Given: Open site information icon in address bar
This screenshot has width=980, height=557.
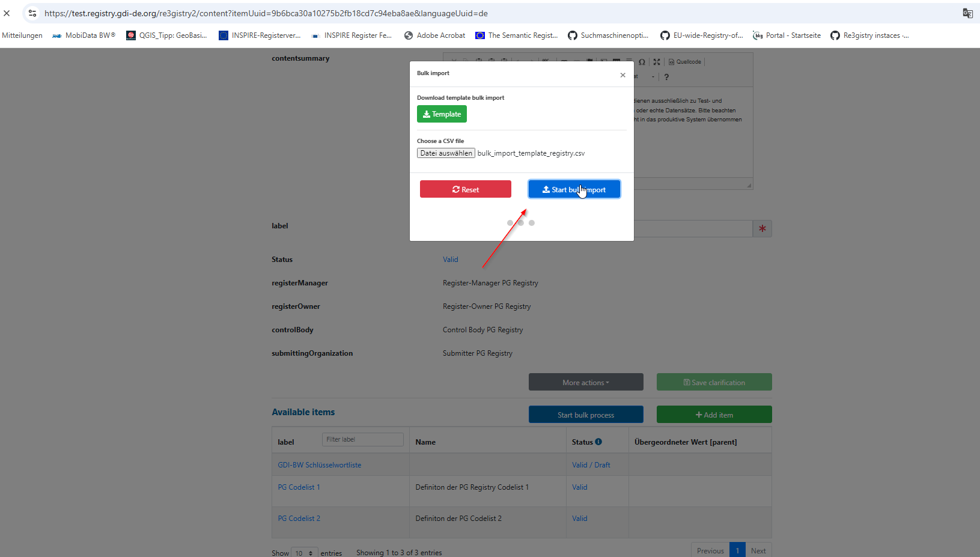Looking at the screenshot, I should click(x=32, y=13).
